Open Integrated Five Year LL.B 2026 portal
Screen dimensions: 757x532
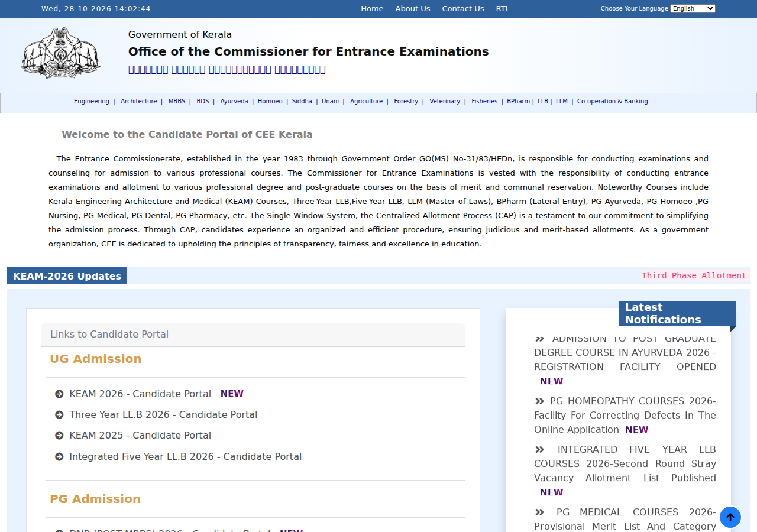pos(186,457)
